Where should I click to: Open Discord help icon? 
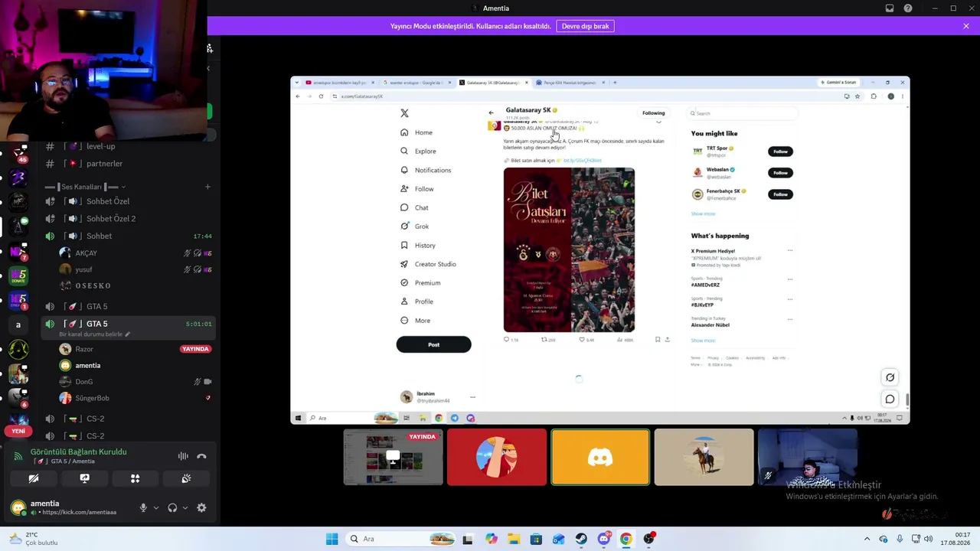point(908,8)
